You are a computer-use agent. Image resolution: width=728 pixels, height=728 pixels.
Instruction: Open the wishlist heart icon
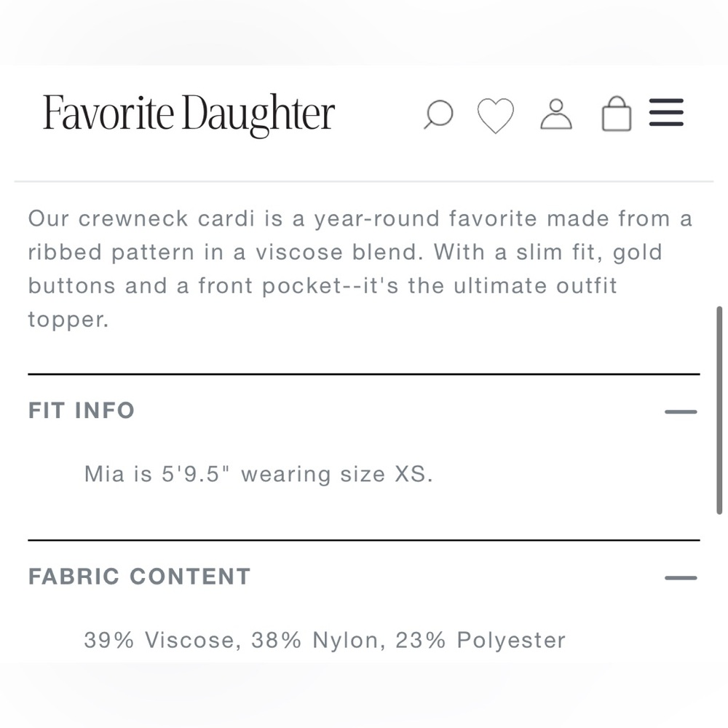pyautogui.click(x=495, y=115)
